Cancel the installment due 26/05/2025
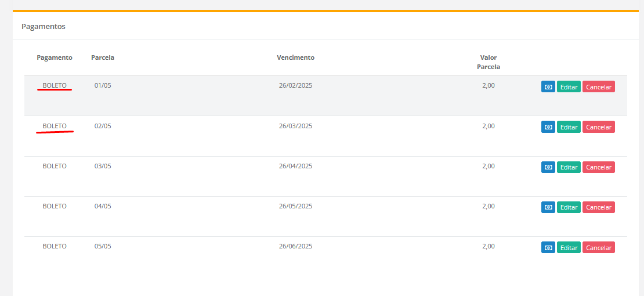 tap(598, 207)
